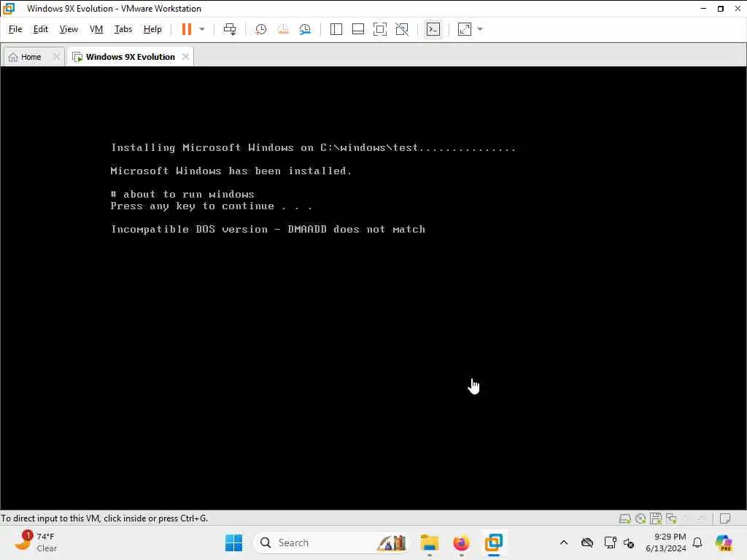Screen dimensions: 747x560
Task: Enter full screen mode
Action: pyautogui.click(x=379, y=29)
